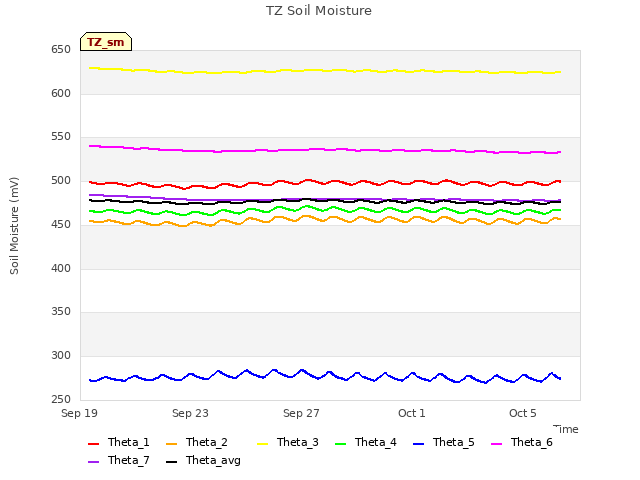Click the red Theta_1 legend swatch

(93, 444)
